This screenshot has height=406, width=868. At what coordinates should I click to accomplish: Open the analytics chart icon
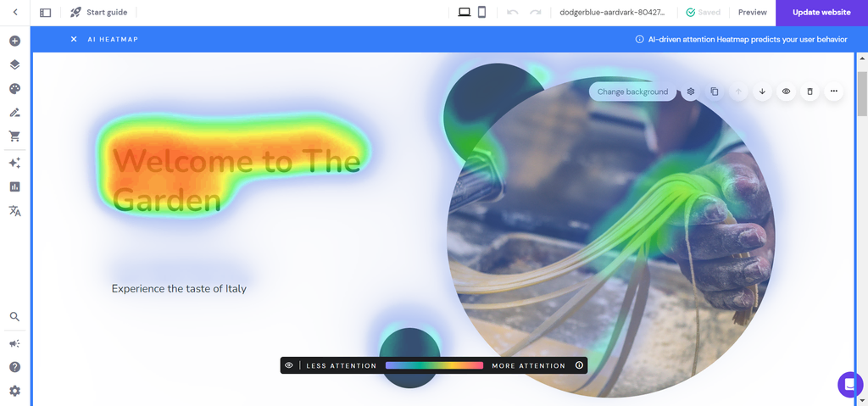[15, 186]
